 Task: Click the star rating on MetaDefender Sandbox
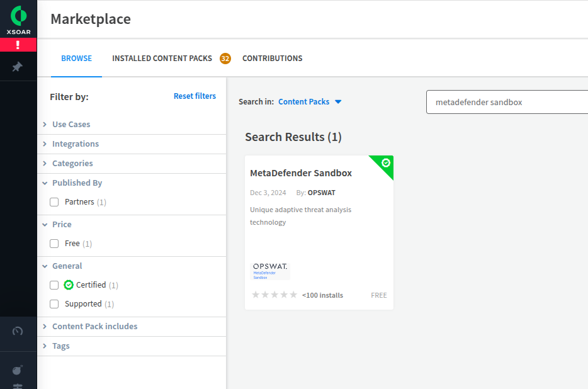click(274, 295)
